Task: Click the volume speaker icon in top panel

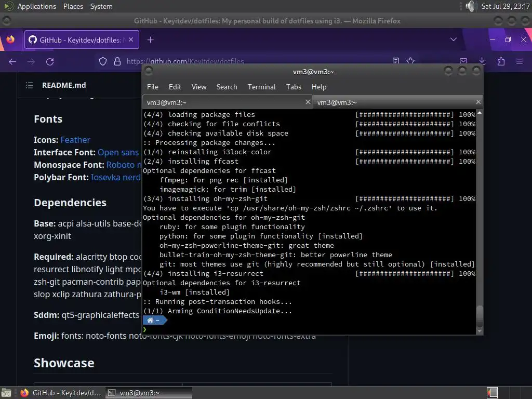Action: 471,6
